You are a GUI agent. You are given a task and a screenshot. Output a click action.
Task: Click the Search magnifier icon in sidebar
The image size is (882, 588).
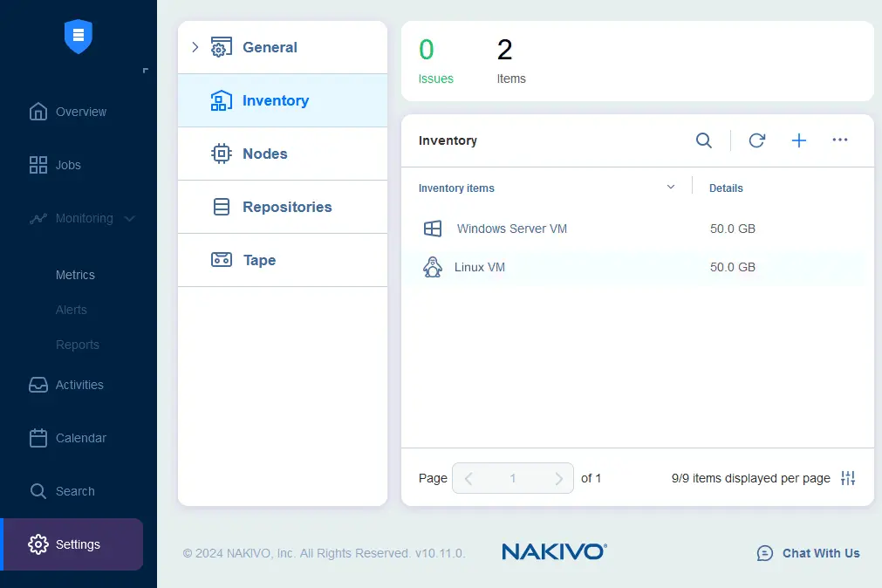pos(38,491)
